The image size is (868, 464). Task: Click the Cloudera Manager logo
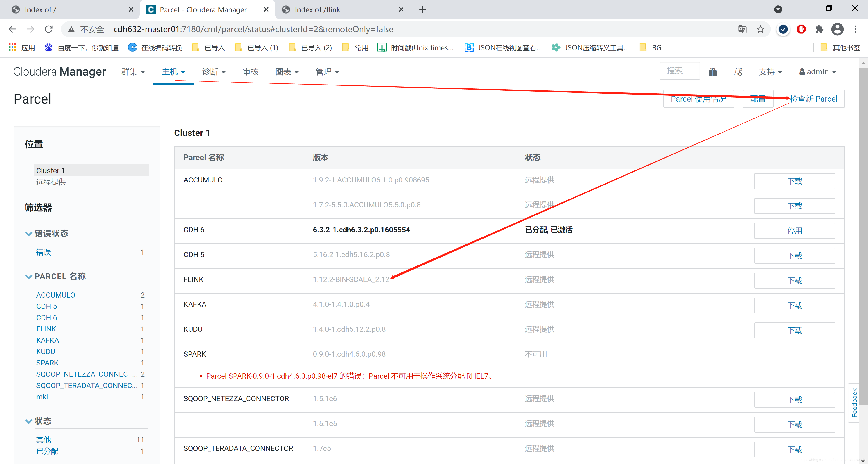click(x=60, y=71)
